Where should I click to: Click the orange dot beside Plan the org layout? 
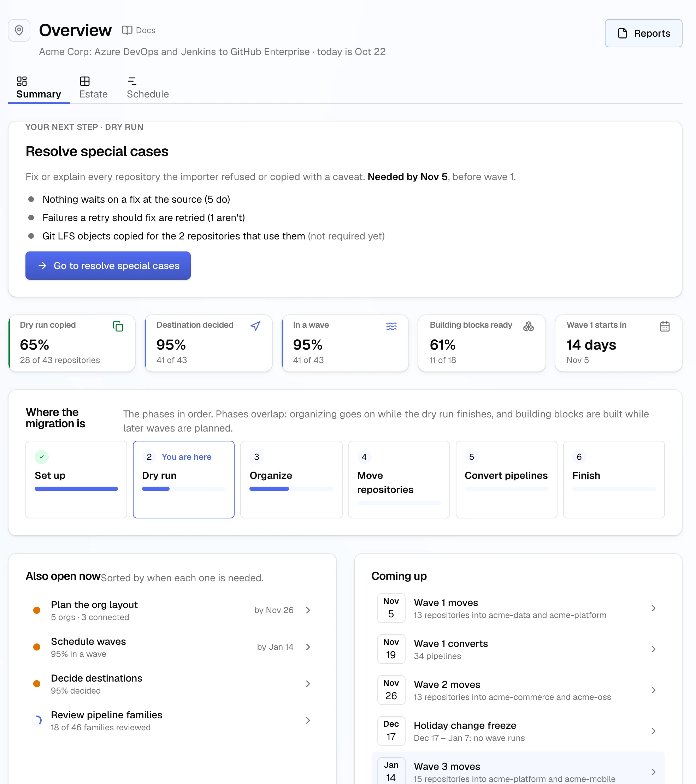(x=37, y=610)
